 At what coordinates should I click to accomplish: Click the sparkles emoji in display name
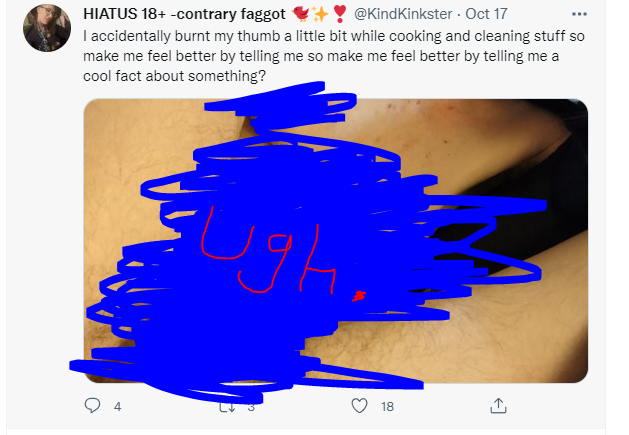click(321, 14)
